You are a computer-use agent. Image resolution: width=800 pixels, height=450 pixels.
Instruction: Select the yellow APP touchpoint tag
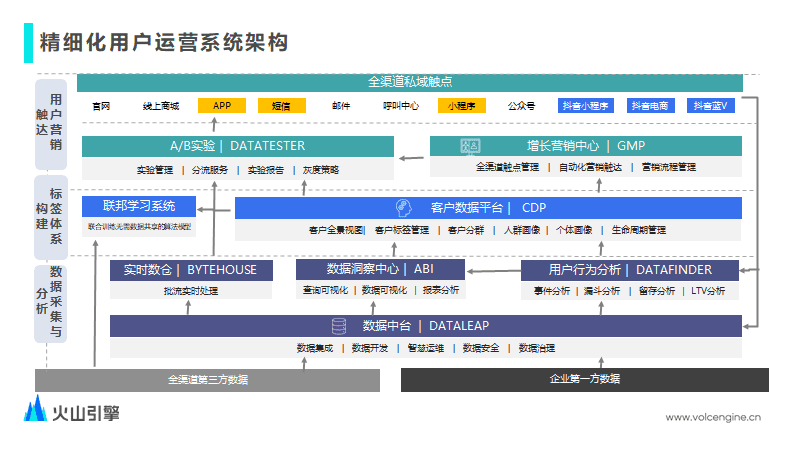(x=222, y=105)
